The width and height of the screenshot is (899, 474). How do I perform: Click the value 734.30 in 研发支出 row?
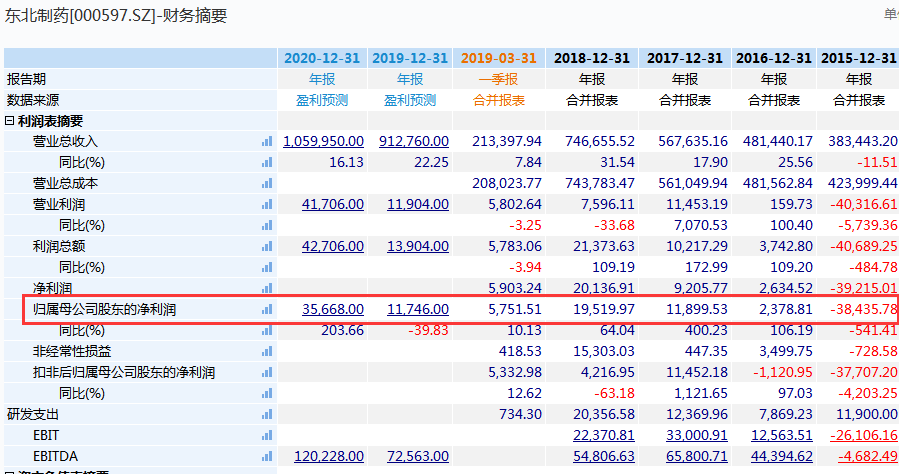(x=521, y=414)
